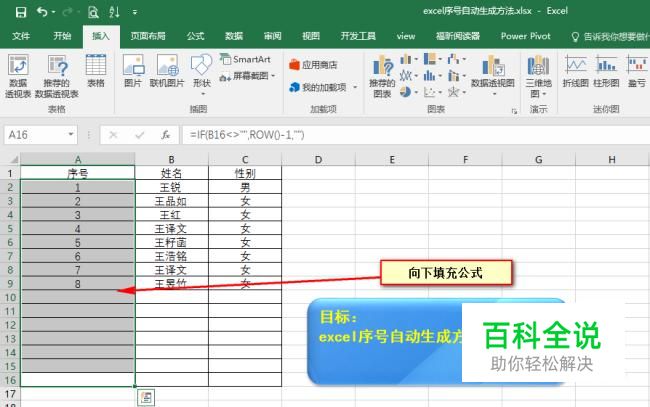Screen dimensions: 650x407
Task: Insert a radar chart
Action: [456, 92]
